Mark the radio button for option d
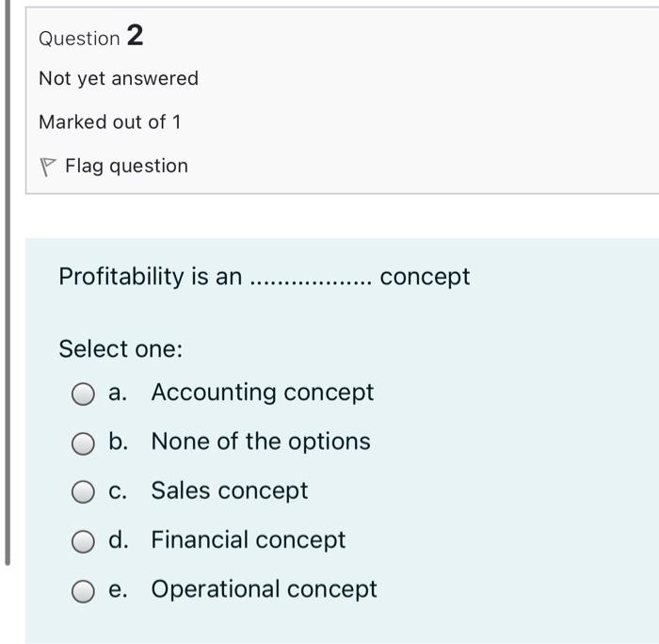The height and width of the screenshot is (644, 659). click(85, 540)
